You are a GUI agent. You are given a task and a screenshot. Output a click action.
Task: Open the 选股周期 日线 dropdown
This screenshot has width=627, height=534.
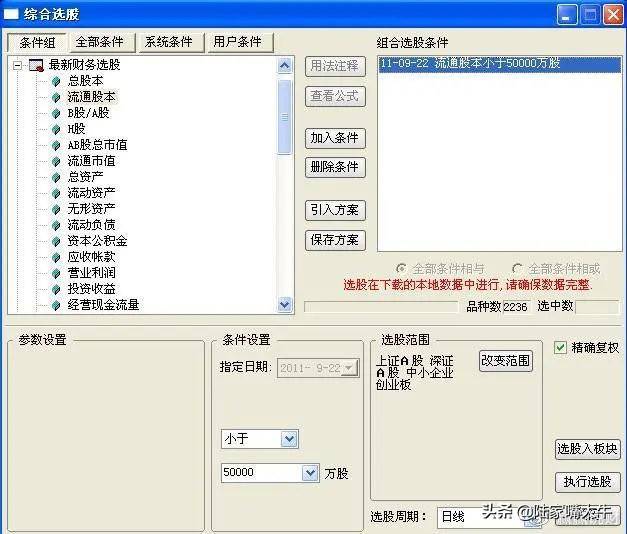pos(533,517)
